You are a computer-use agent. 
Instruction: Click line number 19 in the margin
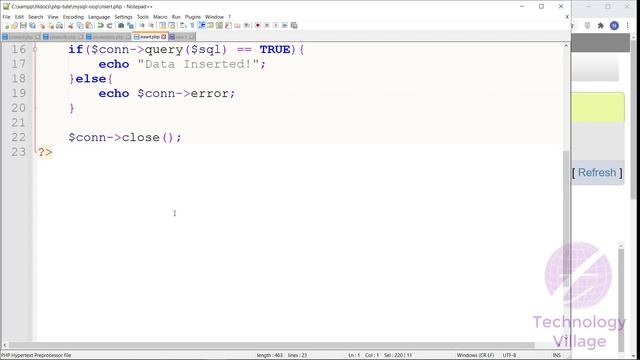tap(18, 93)
